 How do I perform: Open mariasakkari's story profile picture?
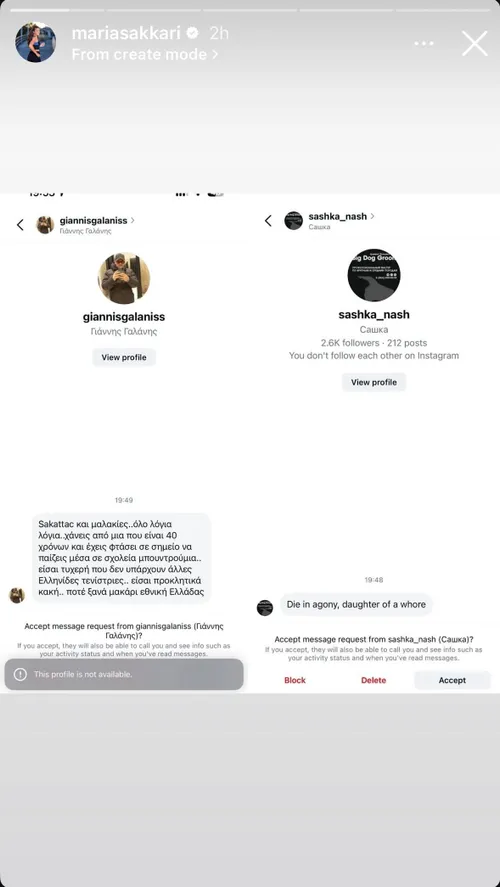click(36, 42)
